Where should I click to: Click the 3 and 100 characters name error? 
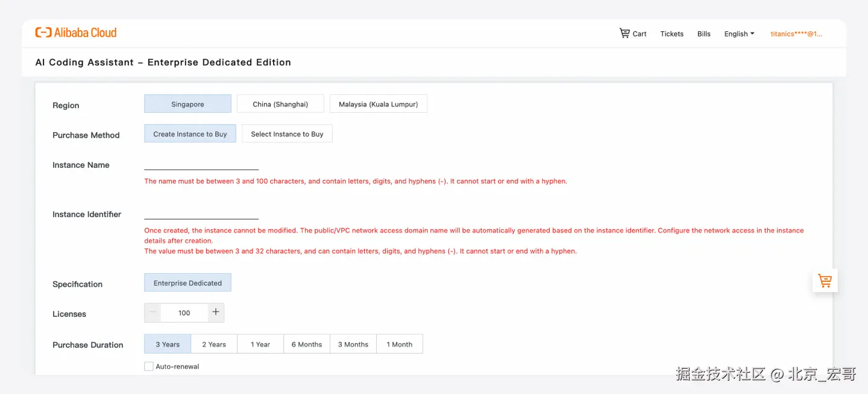tap(356, 181)
